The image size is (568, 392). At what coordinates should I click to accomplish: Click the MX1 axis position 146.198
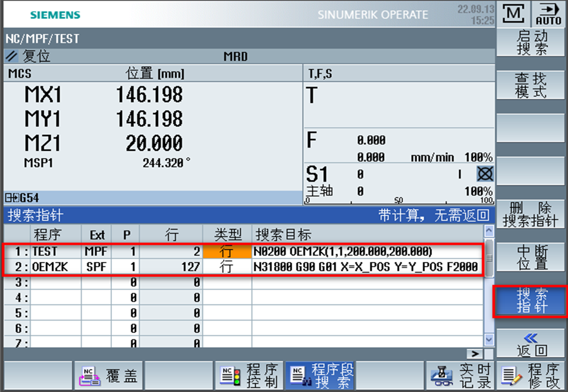[x=149, y=95]
